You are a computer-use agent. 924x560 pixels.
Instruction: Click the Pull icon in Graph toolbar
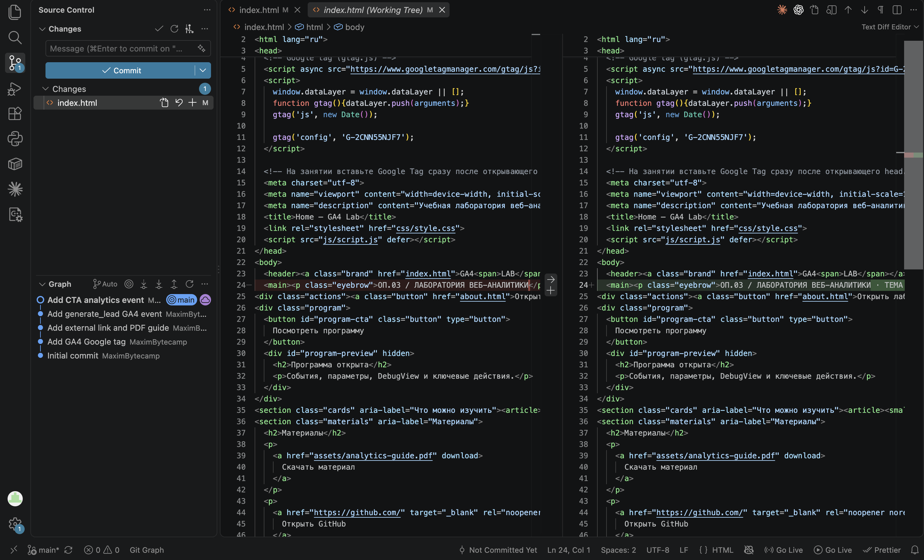click(x=159, y=284)
